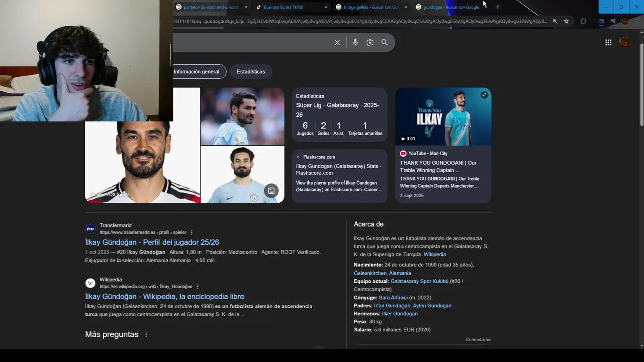Open the Google apps grid

click(x=608, y=43)
